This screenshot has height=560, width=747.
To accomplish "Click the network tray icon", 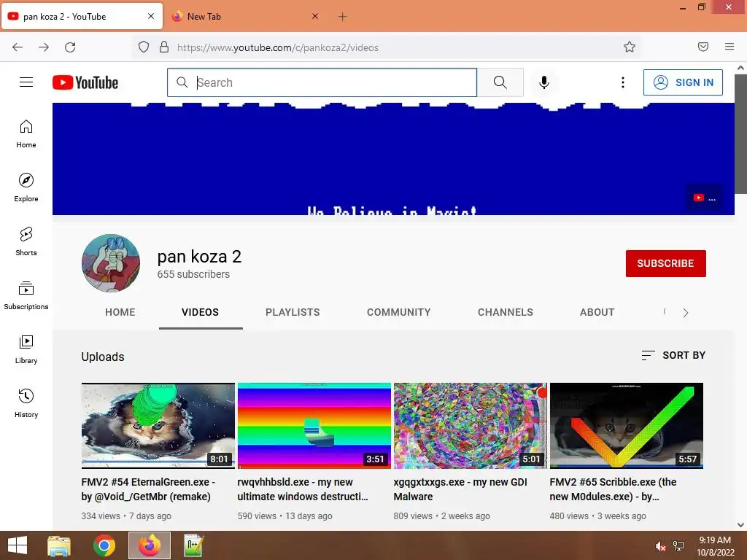I will (x=678, y=546).
